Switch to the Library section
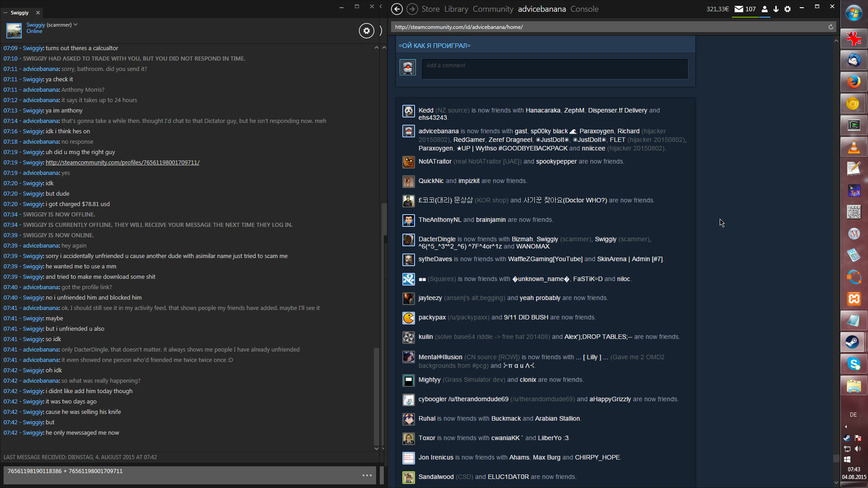The width and height of the screenshot is (868, 488). [456, 9]
